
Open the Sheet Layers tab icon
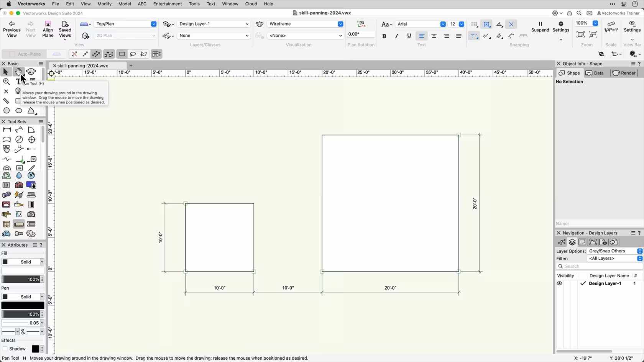coord(582,242)
